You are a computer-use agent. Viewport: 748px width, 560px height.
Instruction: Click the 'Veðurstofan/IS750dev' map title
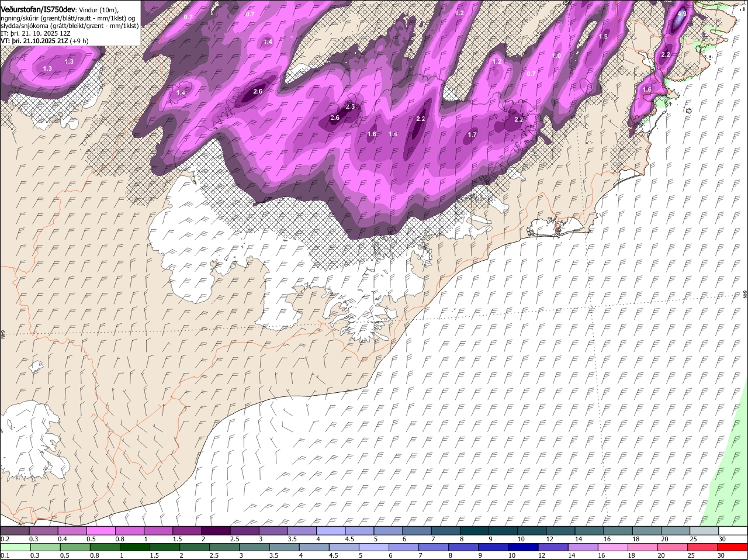tap(38, 9)
